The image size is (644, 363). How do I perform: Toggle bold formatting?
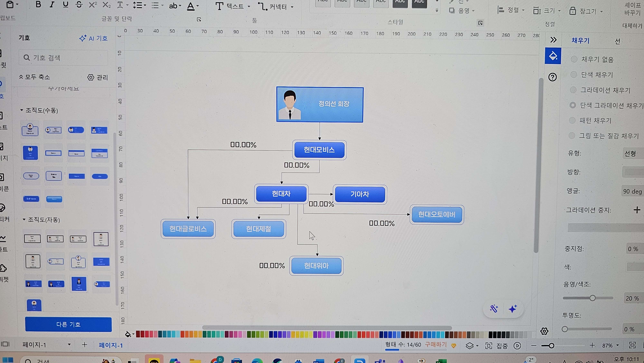(38, 4)
